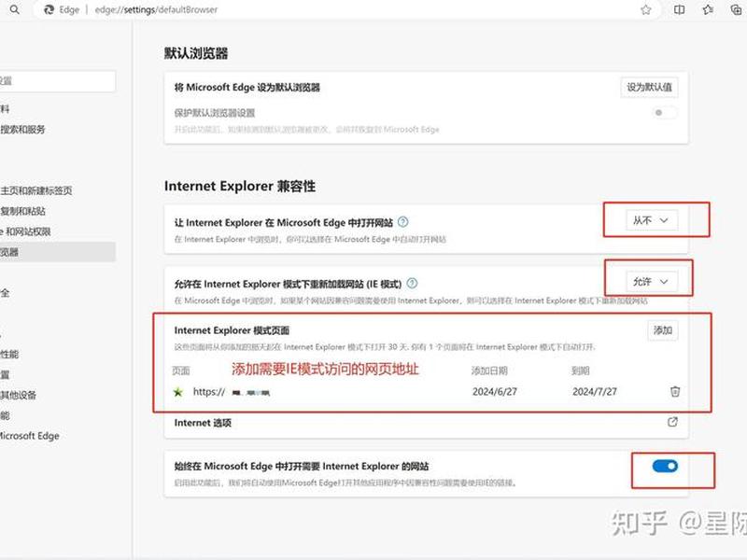Select 复制和粘贴 in sidebar
The height and width of the screenshot is (560, 747).
click(x=22, y=212)
